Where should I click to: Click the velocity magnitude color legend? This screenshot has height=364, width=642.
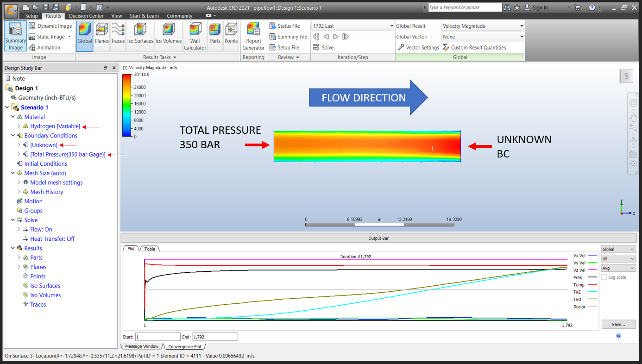126,107
